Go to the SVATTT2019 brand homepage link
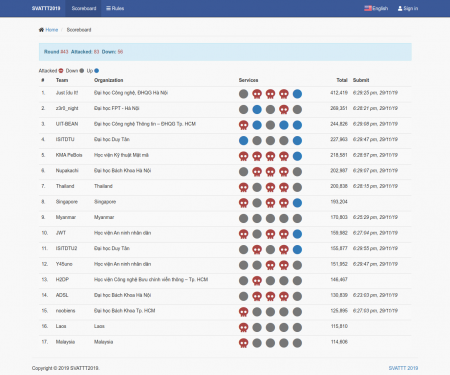This screenshot has width=450, height=375. [46, 8]
